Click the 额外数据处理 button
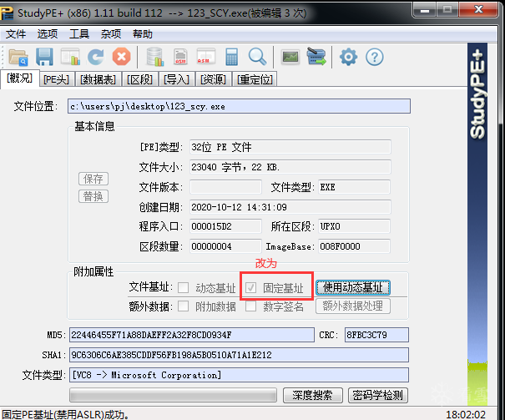This screenshot has height=420, width=505. point(353,306)
